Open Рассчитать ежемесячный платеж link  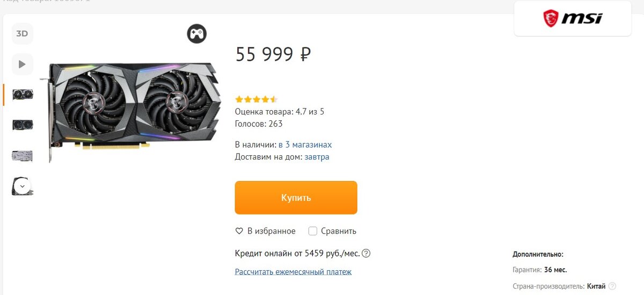point(293,272)
